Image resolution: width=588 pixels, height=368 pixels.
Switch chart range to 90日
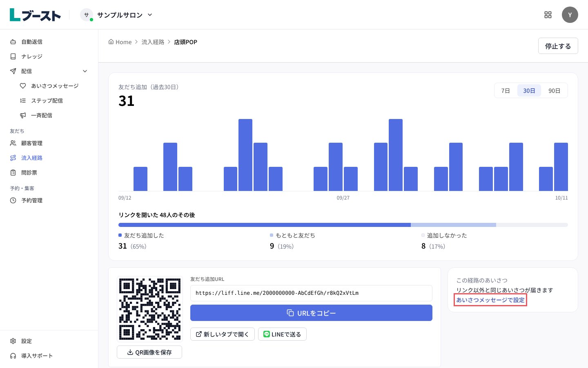(554, 91)
